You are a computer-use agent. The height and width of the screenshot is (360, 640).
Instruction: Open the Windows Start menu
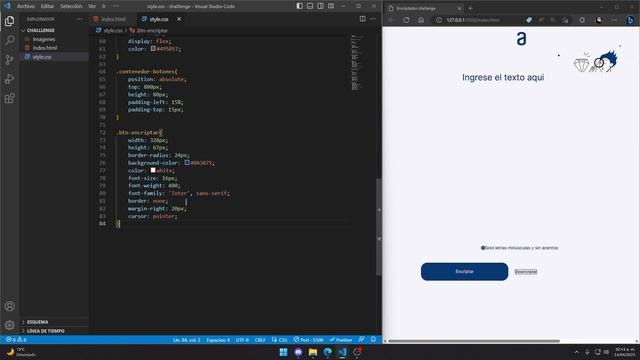(283, 352)
